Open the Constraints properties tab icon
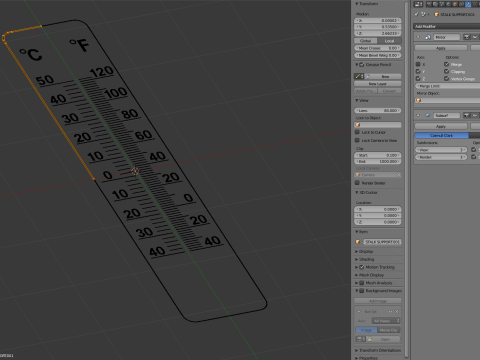Image resolution: width=480 pixels, height=360 pixels. click(x=462, y=4)
